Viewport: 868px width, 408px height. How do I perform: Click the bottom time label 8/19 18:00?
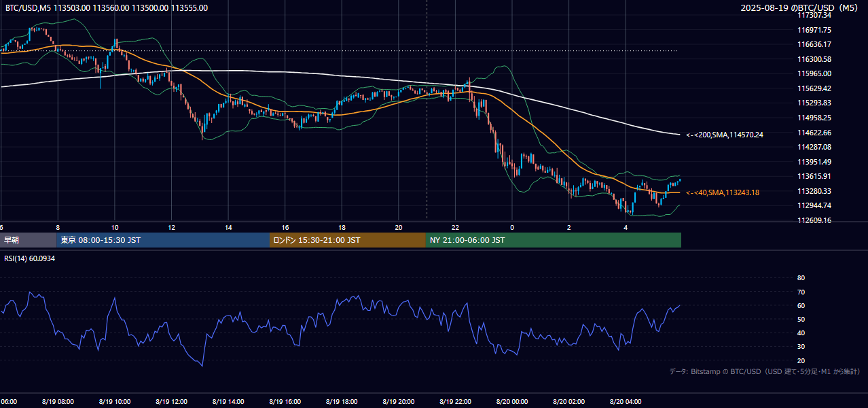click(x=342, y=402)
